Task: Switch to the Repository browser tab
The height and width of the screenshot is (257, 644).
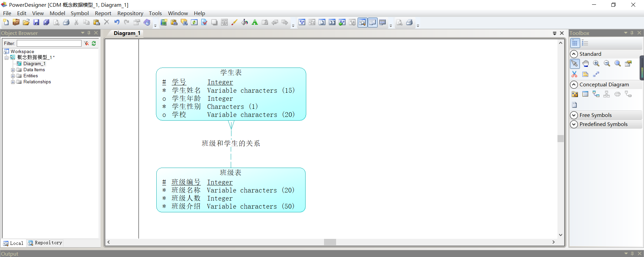Action: 45,243
